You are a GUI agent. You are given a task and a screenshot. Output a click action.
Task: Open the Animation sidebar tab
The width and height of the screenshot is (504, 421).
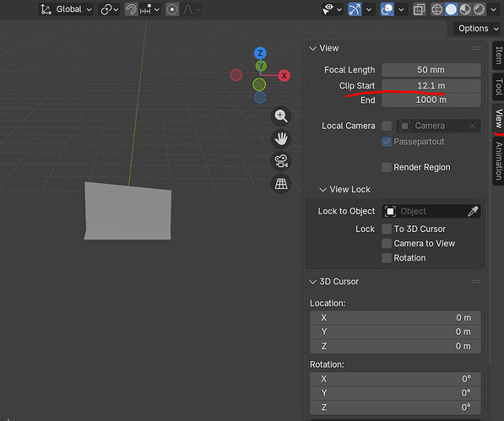(499, 161)
